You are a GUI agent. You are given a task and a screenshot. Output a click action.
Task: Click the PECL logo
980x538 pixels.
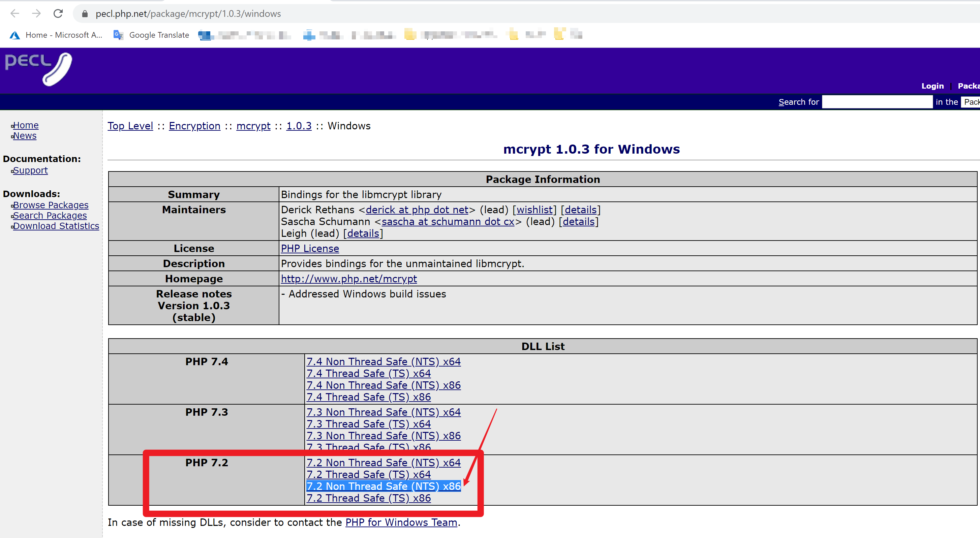[x=38, y=68]
